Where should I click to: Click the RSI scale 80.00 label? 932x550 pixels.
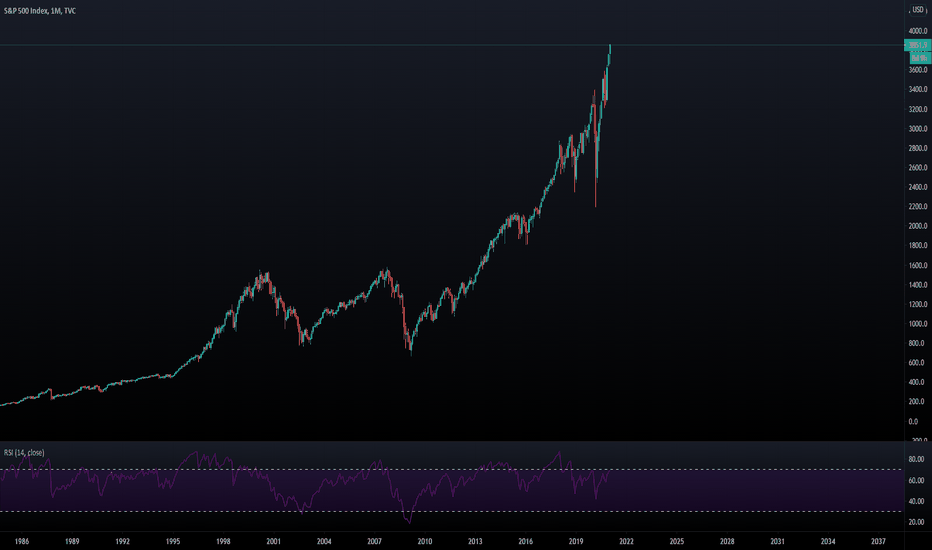(917, 459)
